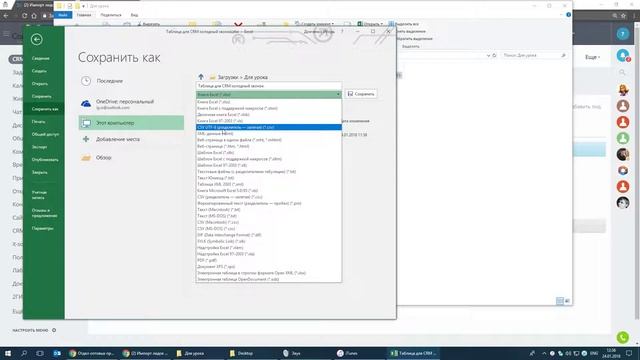Click the folder icon beside Обзор
This screenshot has height=360, width=640.
pyautogui.click(x=86, y=158)
